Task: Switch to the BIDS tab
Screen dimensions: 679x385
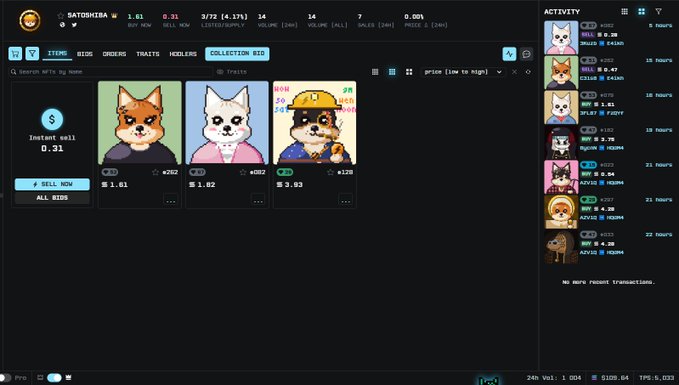Action: pyautogui.click(x=85, y=54)
